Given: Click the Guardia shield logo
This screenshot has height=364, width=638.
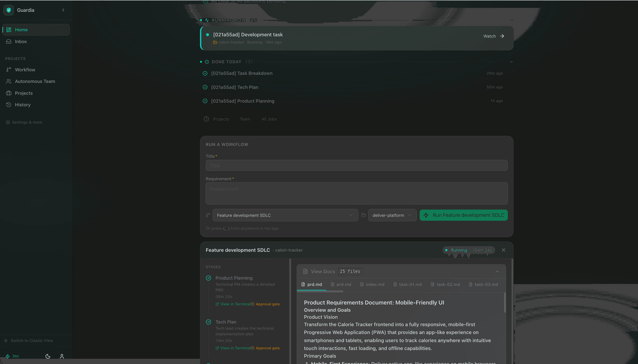Looking at the screenshot, I should point(9,10).
